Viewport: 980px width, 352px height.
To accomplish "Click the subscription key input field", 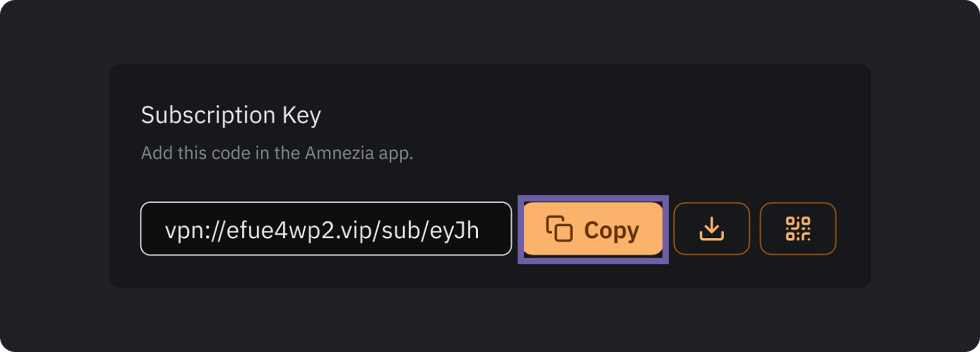I will coord(326,229).
